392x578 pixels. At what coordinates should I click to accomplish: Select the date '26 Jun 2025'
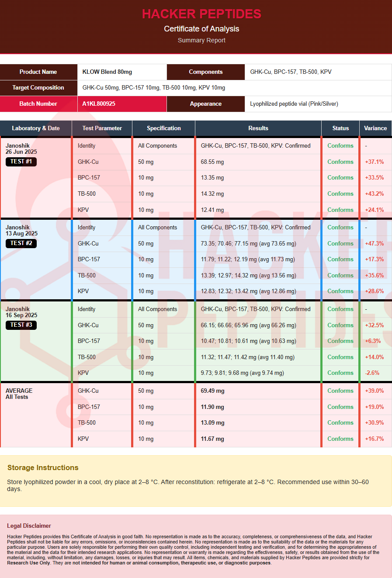pos(21,152)
